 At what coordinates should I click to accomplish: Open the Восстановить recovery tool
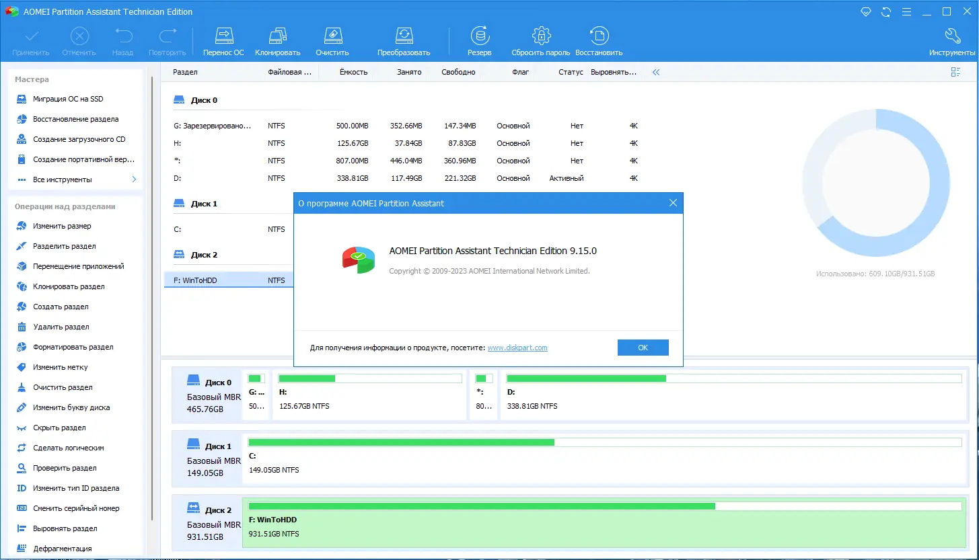(598, 39)
